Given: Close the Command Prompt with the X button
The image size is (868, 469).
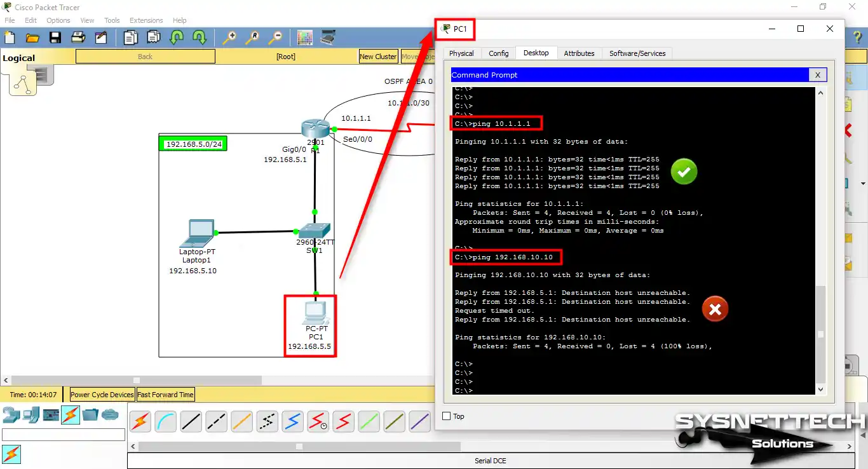Looking at the screenshot, I should 818,75.
